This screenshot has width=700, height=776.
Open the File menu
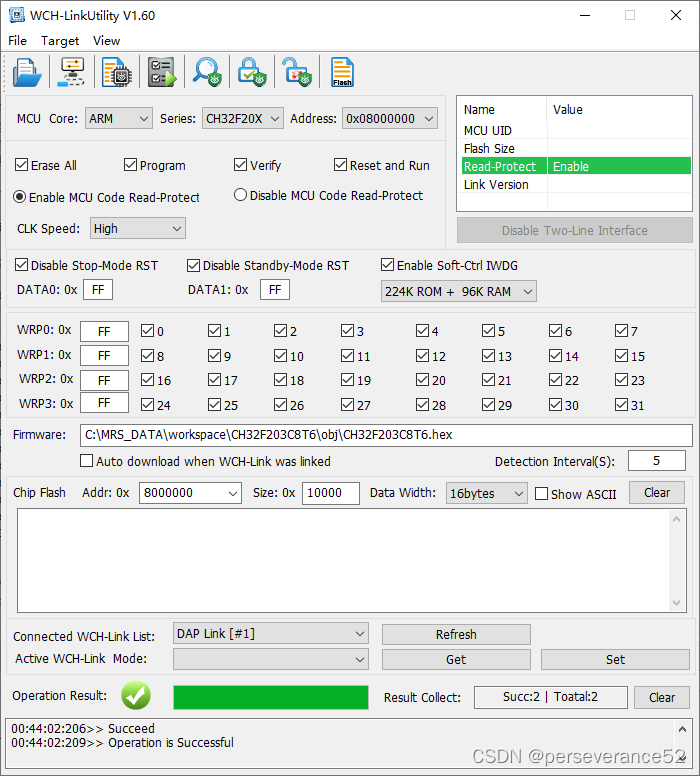point(17,41)
